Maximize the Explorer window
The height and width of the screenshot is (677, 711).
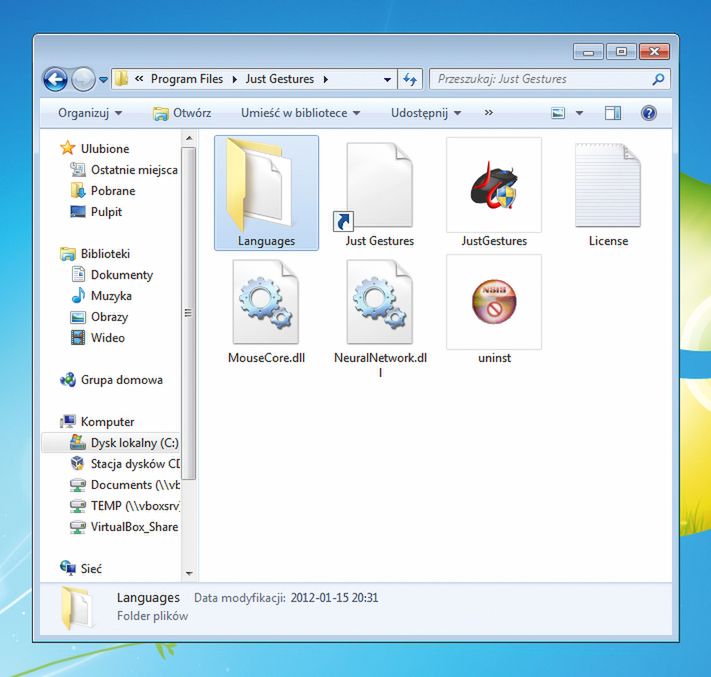(x=621, y=52)
